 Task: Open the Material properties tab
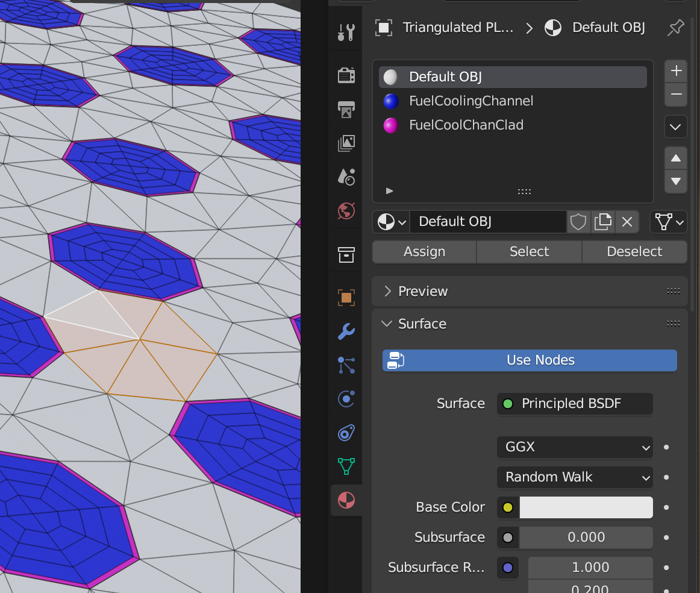coord(346,500)
